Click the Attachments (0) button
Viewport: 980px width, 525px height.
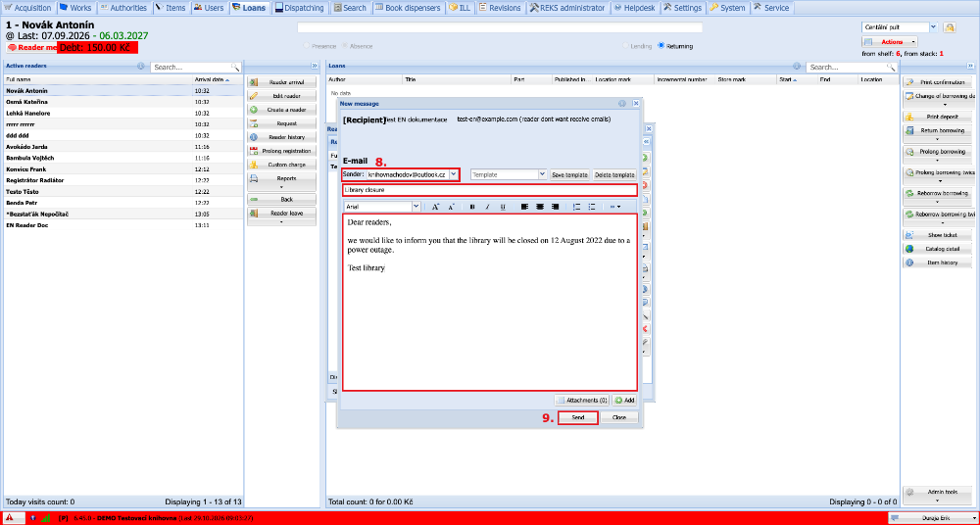tap(582, 400)
